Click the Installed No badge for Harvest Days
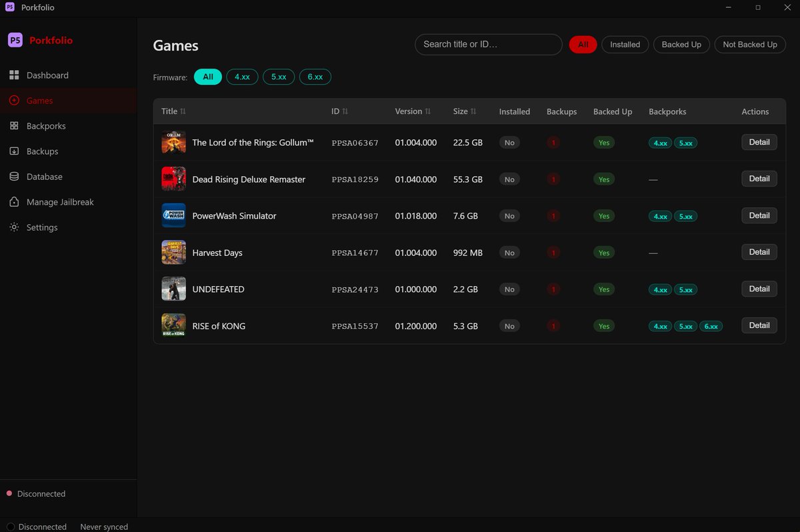Screen dimensions: 800x532 pyautogui.click(x=509, y=253)
